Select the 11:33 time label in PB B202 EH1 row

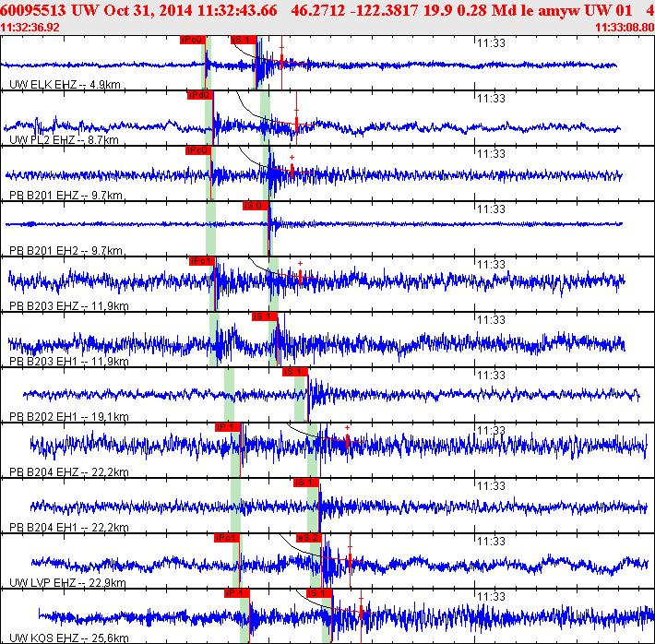(491, 376)
